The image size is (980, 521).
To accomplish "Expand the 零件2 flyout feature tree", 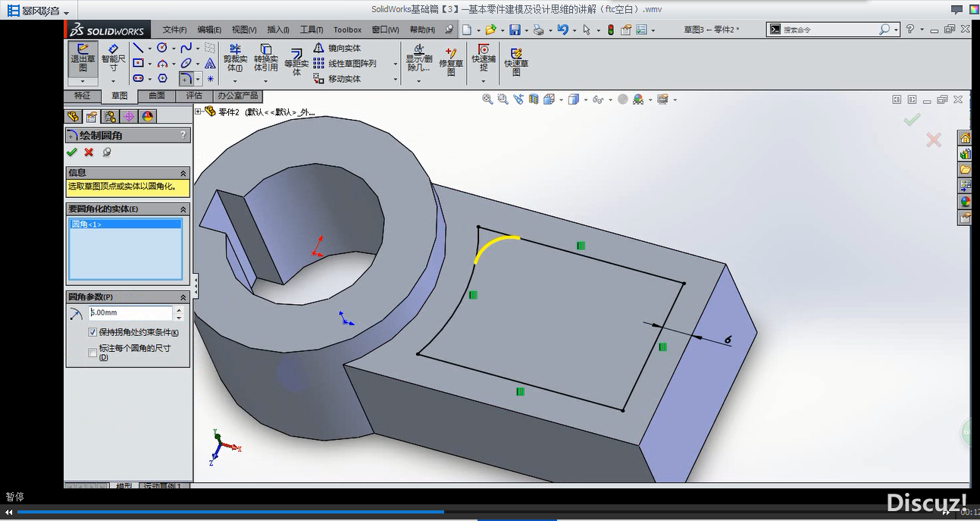I will tap(199, 111).
